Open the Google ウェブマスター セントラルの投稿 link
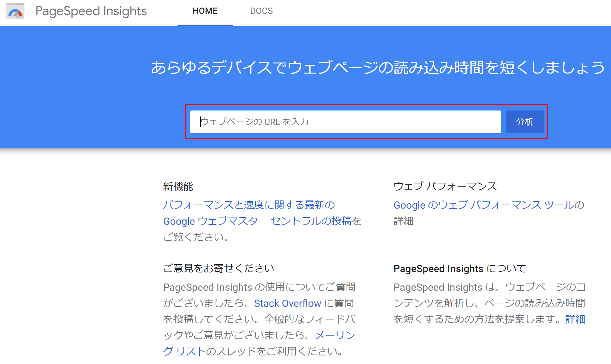 257,221
